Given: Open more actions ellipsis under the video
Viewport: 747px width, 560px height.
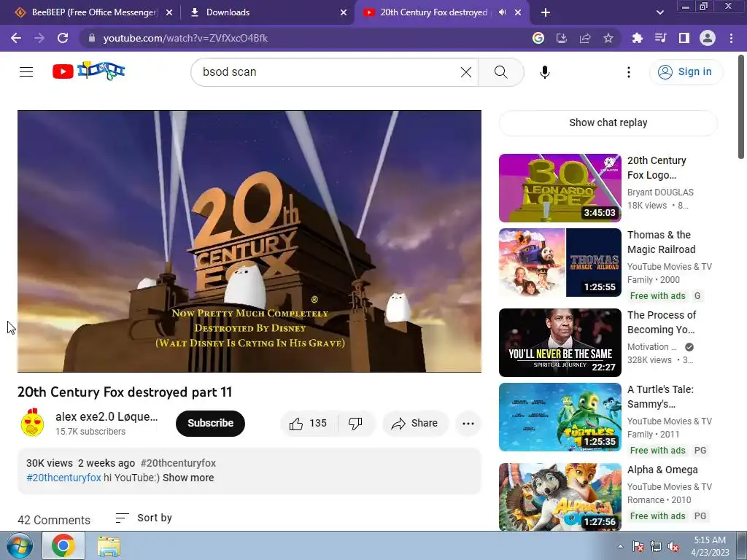Looking at the screenshot, I should tap(468, 424).
